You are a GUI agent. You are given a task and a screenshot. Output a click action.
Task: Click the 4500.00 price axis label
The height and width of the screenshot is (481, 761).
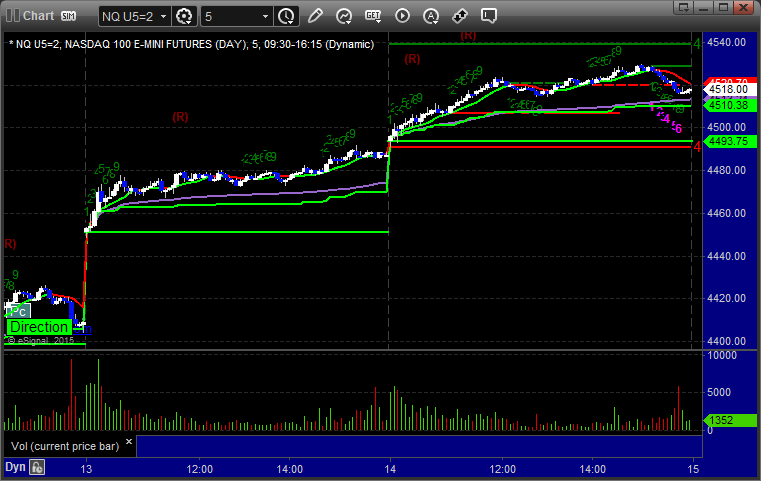727,128
